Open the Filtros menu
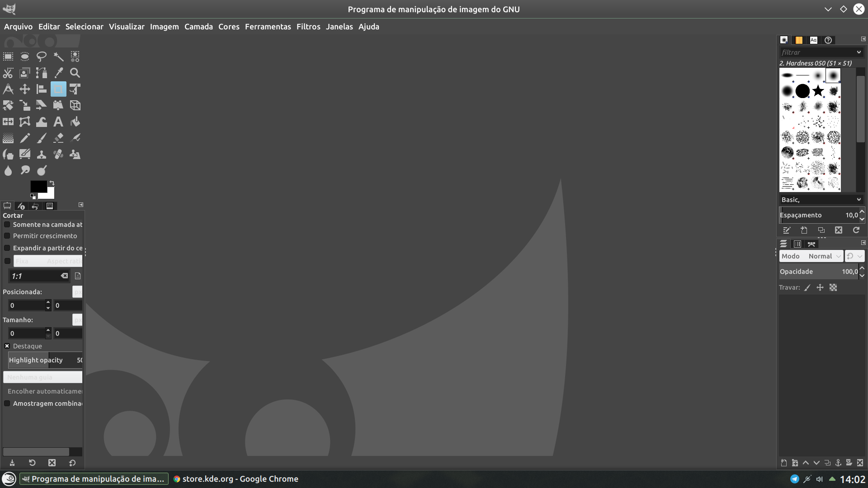This screenshot has width=868, height=488. pos(308,27)
